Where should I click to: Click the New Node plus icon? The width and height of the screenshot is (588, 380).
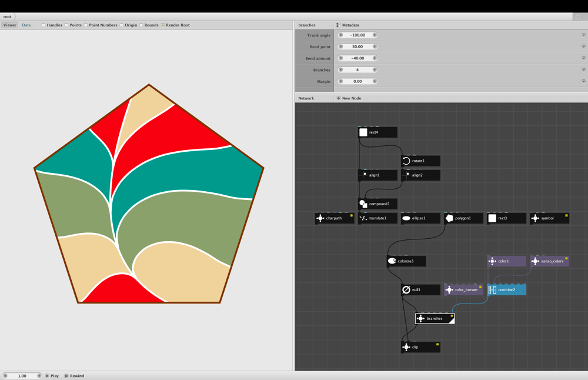[x=338, y=98]
